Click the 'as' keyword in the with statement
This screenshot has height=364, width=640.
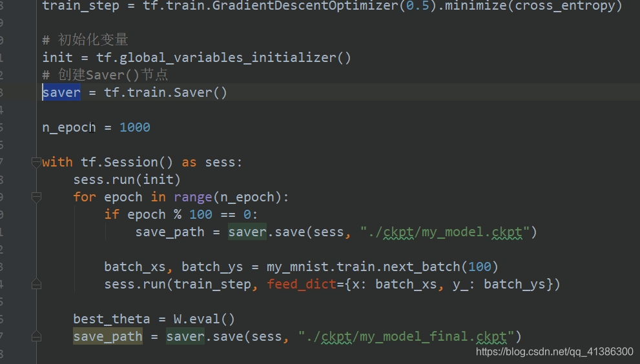tap(189, 163)
